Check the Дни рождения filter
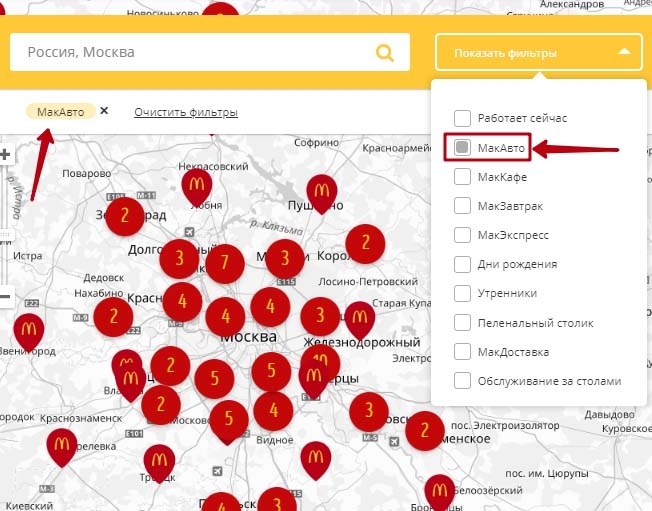Screen dimensions: 652x511 462,264
